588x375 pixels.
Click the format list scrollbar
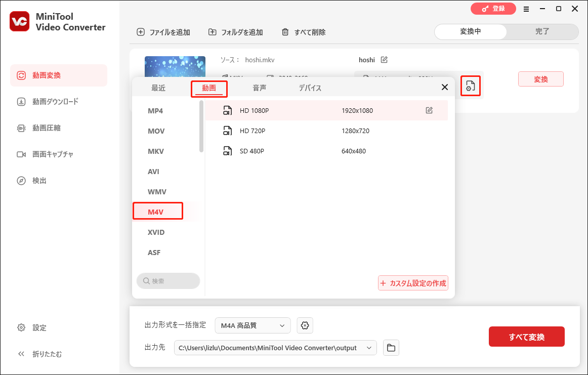[201, 127]
